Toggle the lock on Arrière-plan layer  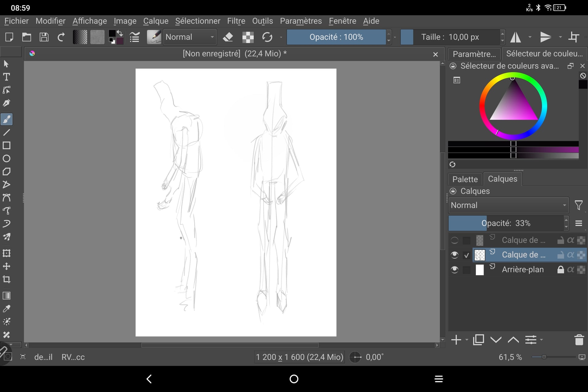tap(560, 269)
